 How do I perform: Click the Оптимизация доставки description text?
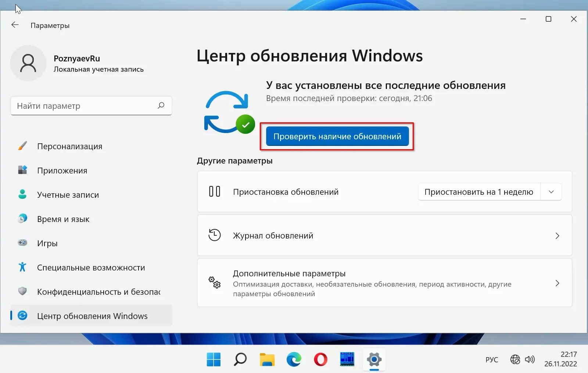(372, 289)
